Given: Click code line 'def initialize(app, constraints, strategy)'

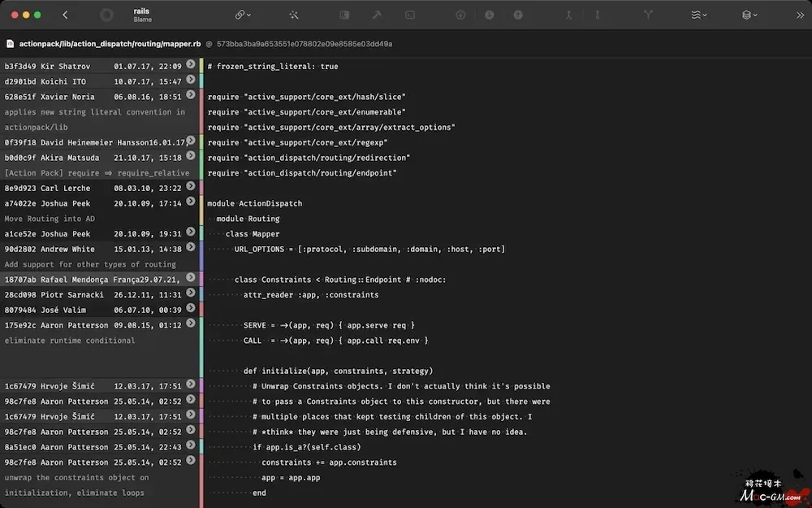Looking at the screenshot, I should click(338, 371).
